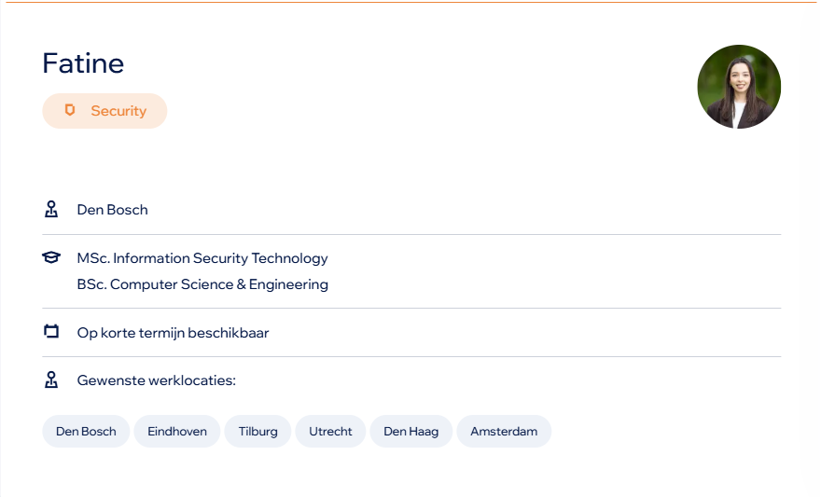
Task: Click BSc. Computer Science & Engineering text
Action: click(x=202, y=284)
